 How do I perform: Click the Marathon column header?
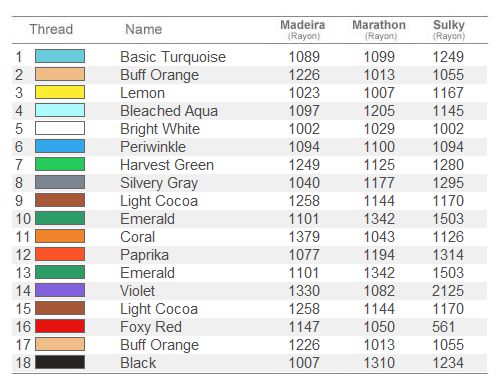click(379, 29)
